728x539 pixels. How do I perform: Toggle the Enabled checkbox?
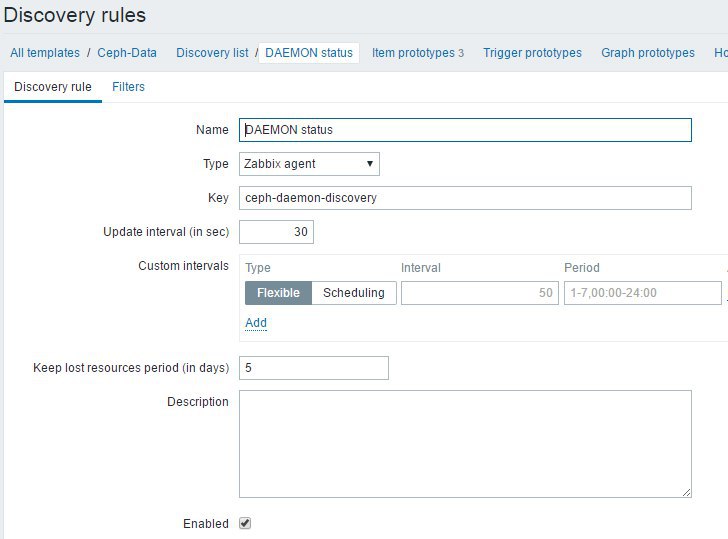tap(245, 523)
